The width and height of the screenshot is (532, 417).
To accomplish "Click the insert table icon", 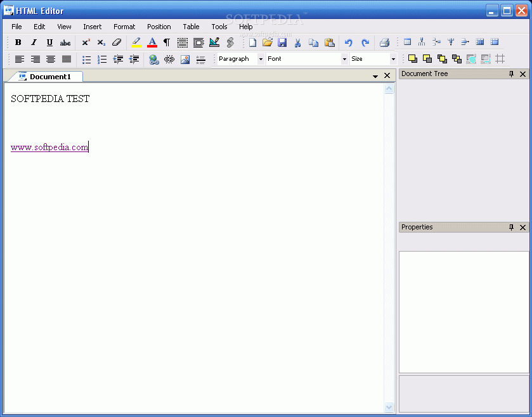I will click(408, 42).
